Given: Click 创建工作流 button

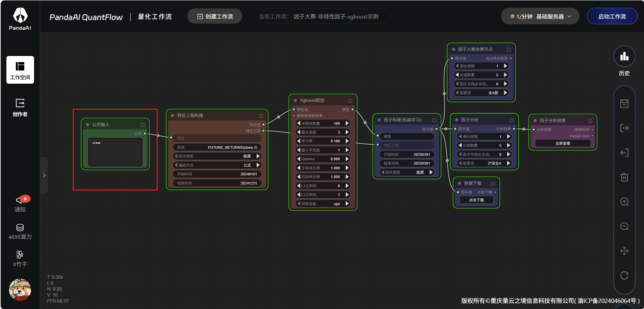Looking at the screenshot, I should pyautogui.click(x=215, y=16).
